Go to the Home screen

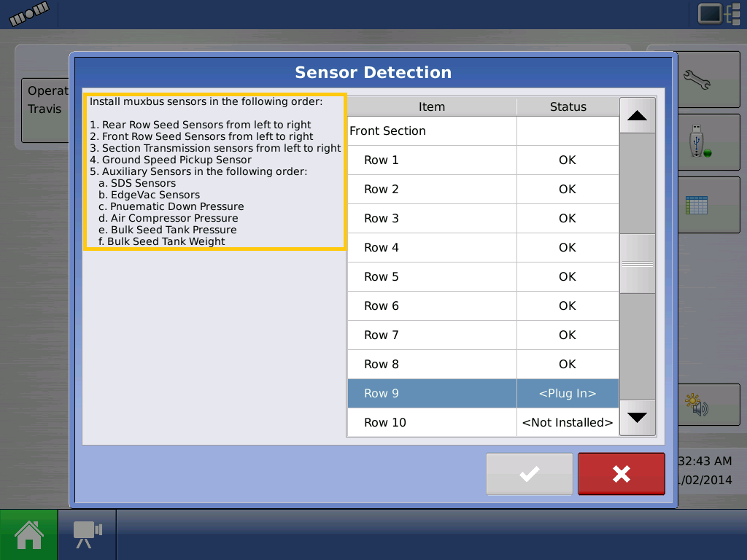click(28, 534)
